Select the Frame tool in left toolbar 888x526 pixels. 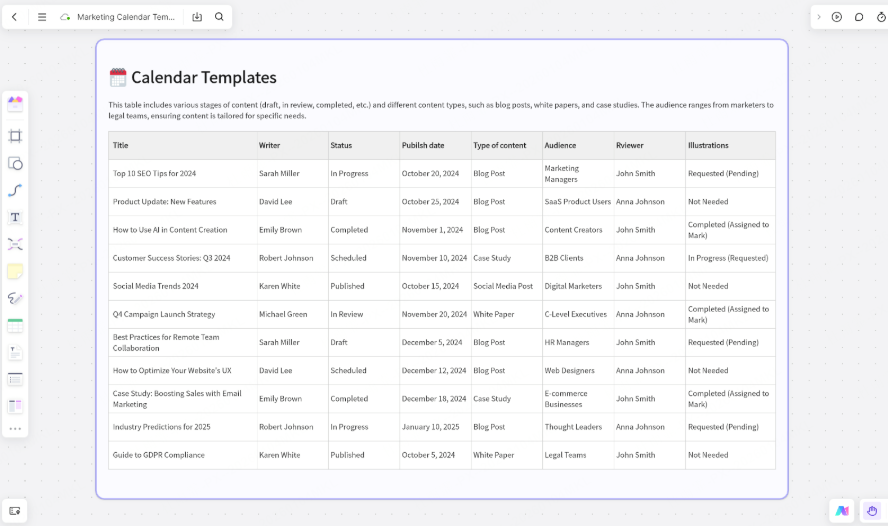(x=15, y=135)
